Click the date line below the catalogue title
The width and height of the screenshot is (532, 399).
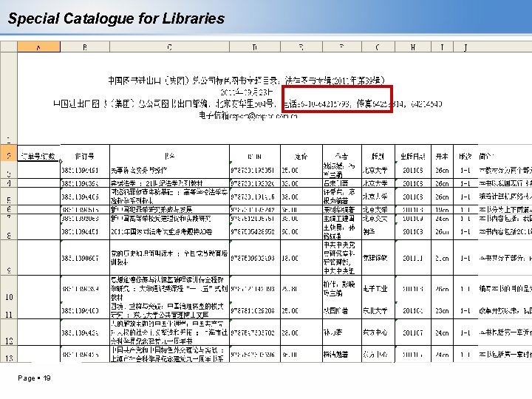click(x=246, y=92)
